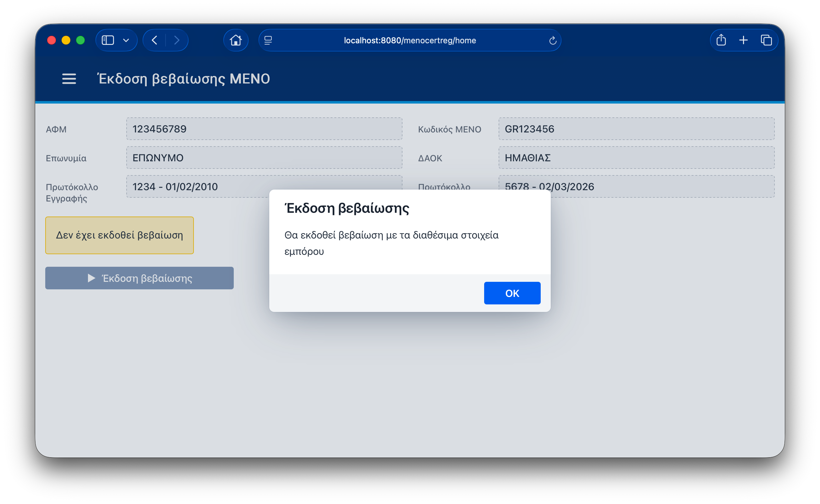This screenshot has height=504, width=820.
Task: Click the ΑΦΜ field with 123456789
Action: pos(264,129)
